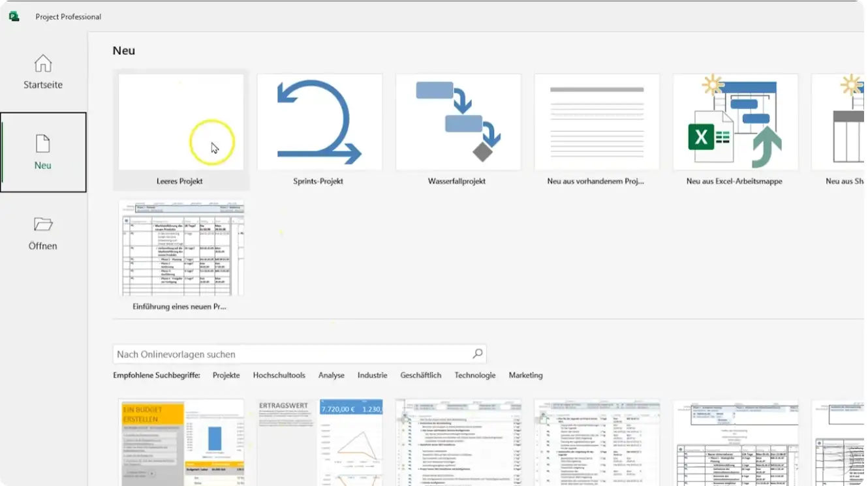Click the Project Professional app logo
This screenshot has height=486, width=868.
click(x=14, y=16)
